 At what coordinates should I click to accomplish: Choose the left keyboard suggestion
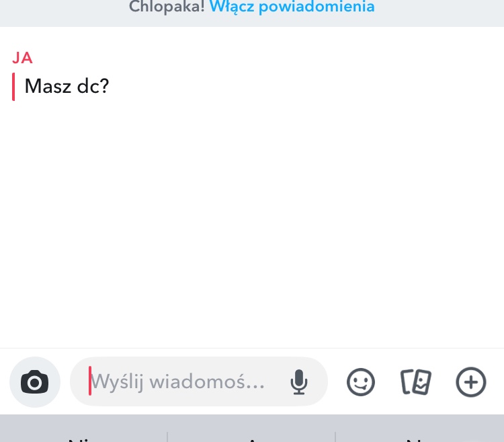point(84,437)
